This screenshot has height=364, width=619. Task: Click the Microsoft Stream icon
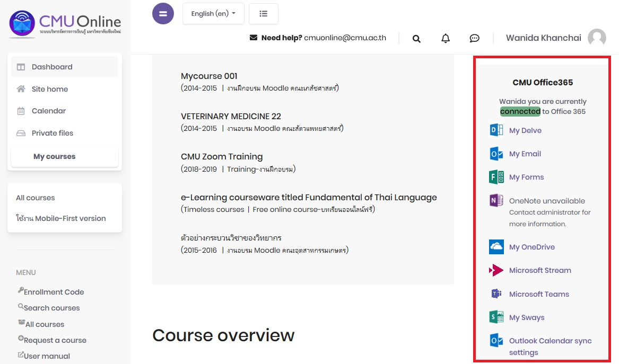click(x=496, y=270)
